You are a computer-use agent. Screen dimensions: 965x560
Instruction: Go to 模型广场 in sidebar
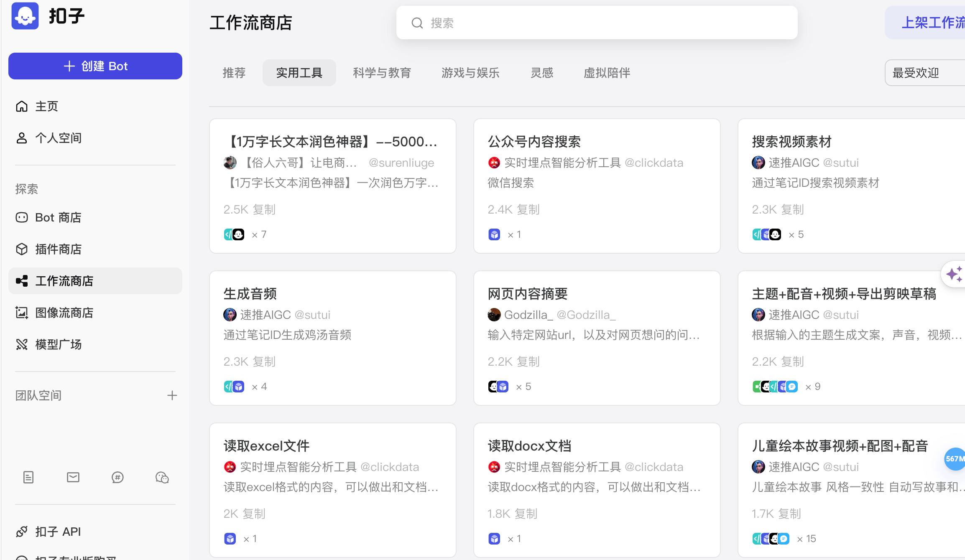click(x=58, y=344)
